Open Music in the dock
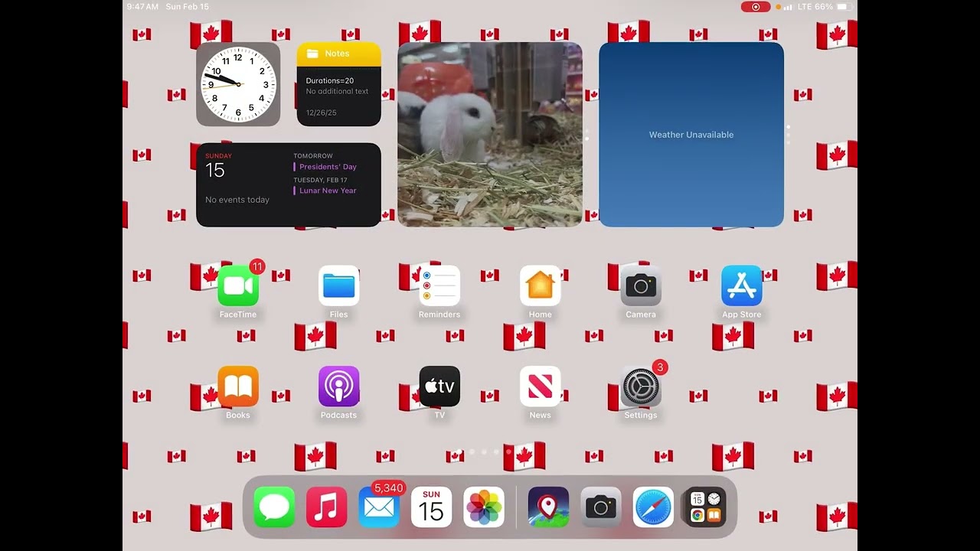Viewport: 980px width, 551px height. 326,507
